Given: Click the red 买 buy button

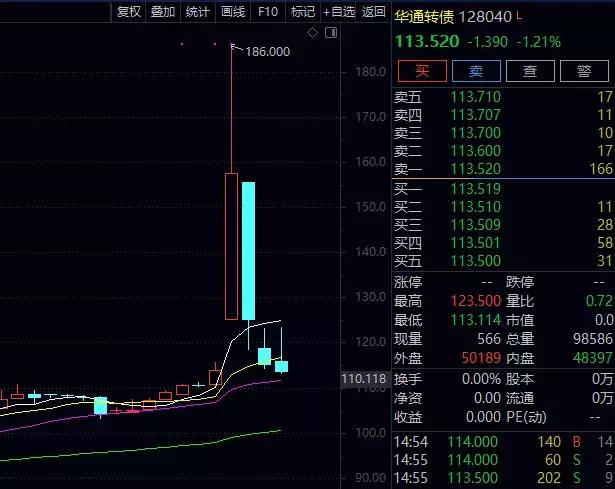Looking at the screenshot, I should click(422, 71).
